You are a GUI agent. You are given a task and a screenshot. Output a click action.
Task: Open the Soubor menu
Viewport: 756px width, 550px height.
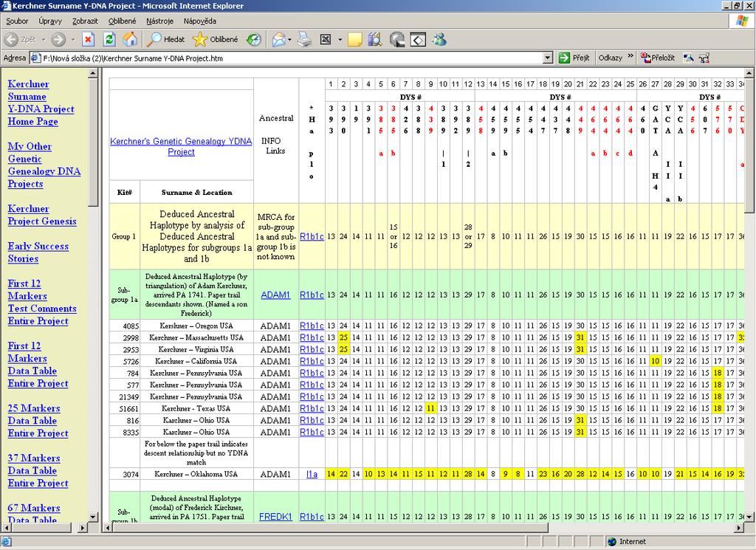tap(17, 21)
